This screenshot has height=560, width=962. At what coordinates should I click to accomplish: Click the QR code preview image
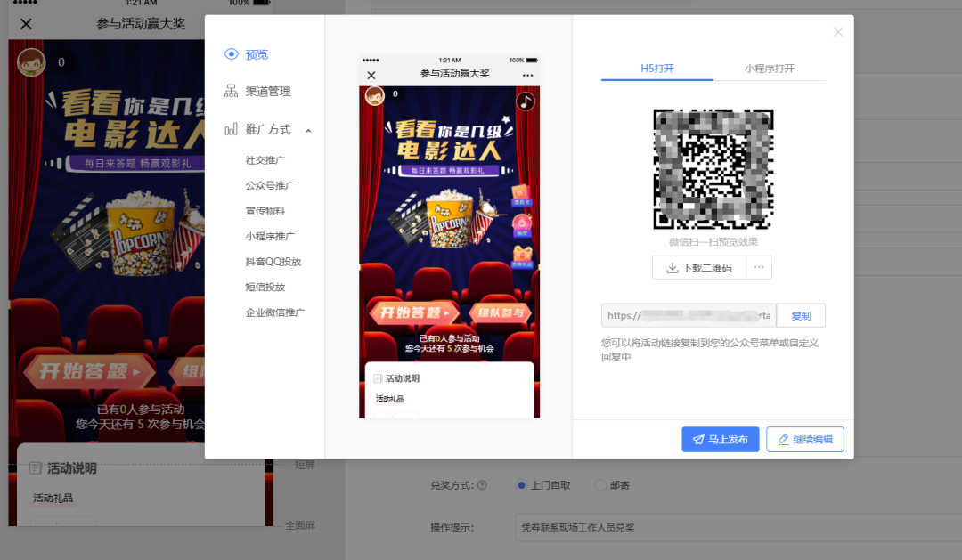713,169
